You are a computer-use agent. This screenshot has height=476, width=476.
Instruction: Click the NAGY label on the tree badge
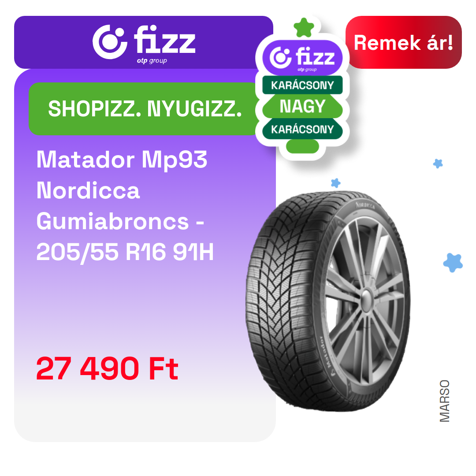(302, 107)
